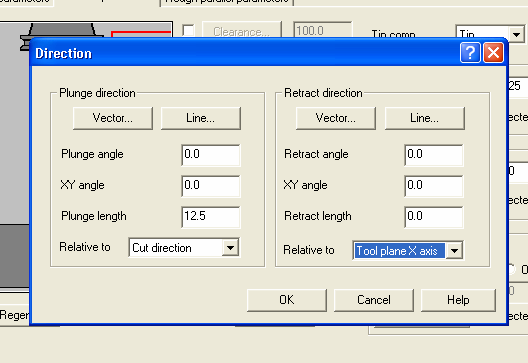Select the Plunge length field showing 12.5
528x363 pixels.
tap(211, 217)
